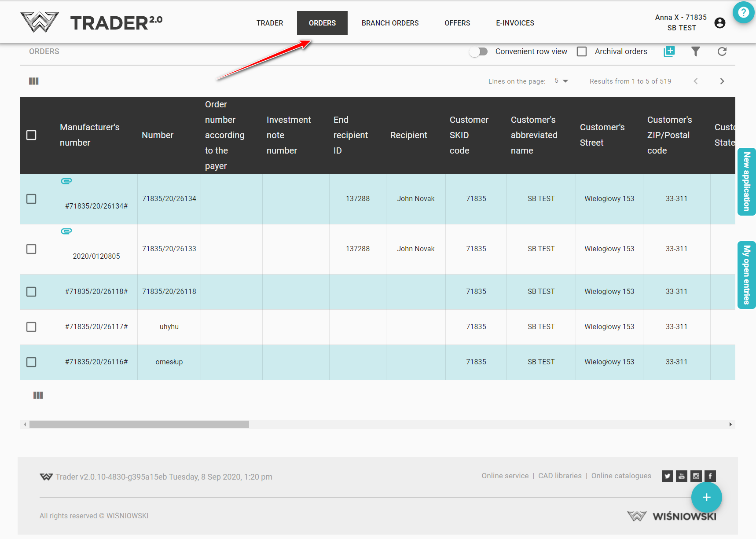Open the user account profile icon
Viewport: 756px width, 539px height.
tap(720, 23)
